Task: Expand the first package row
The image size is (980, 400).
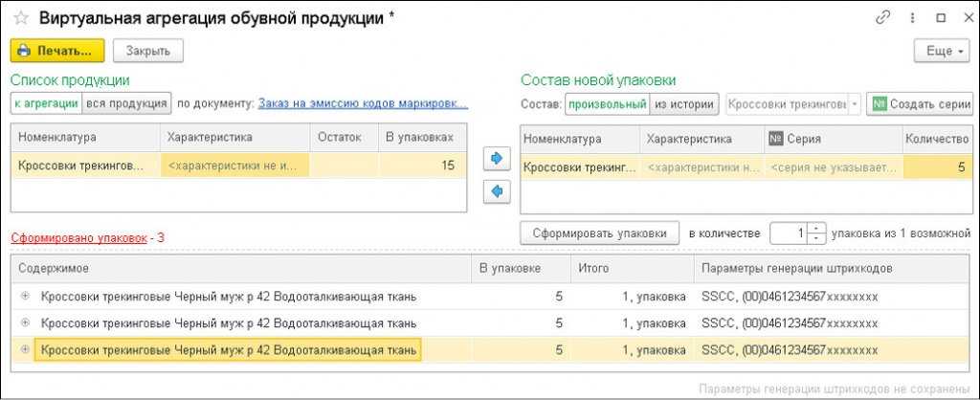Action: tap(25, 297)
